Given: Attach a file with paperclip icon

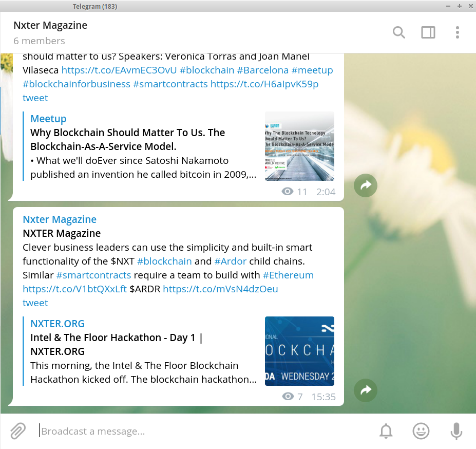Looking at the screenshot, I should [18, 431].
